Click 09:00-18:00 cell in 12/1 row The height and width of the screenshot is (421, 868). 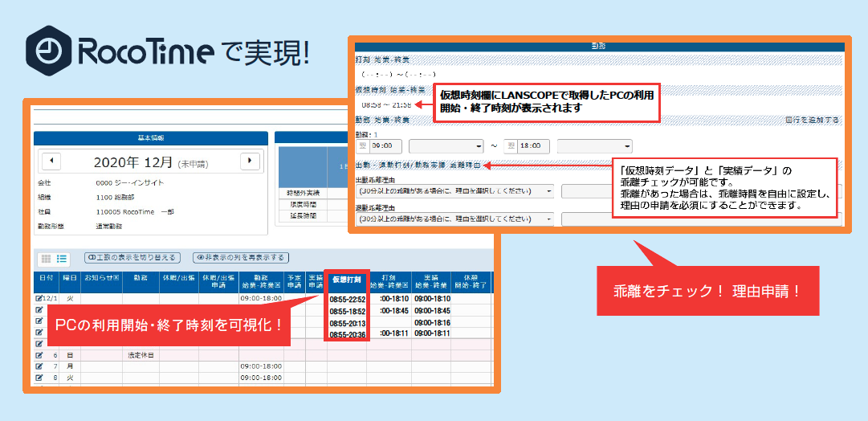pyautogui.click(x=261, y=299)
